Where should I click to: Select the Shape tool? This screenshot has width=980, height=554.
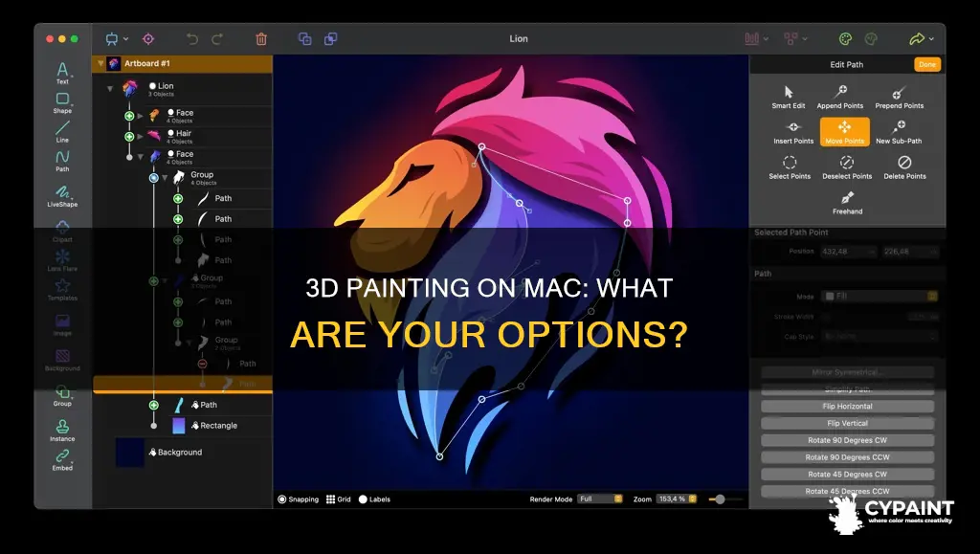(x=62, y=103)
